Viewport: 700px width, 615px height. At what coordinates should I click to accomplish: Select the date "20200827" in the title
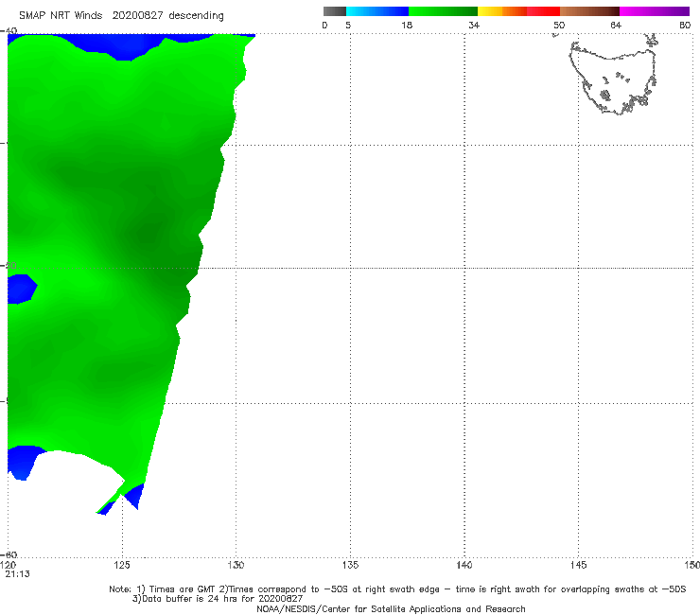(x=137, y=16)
